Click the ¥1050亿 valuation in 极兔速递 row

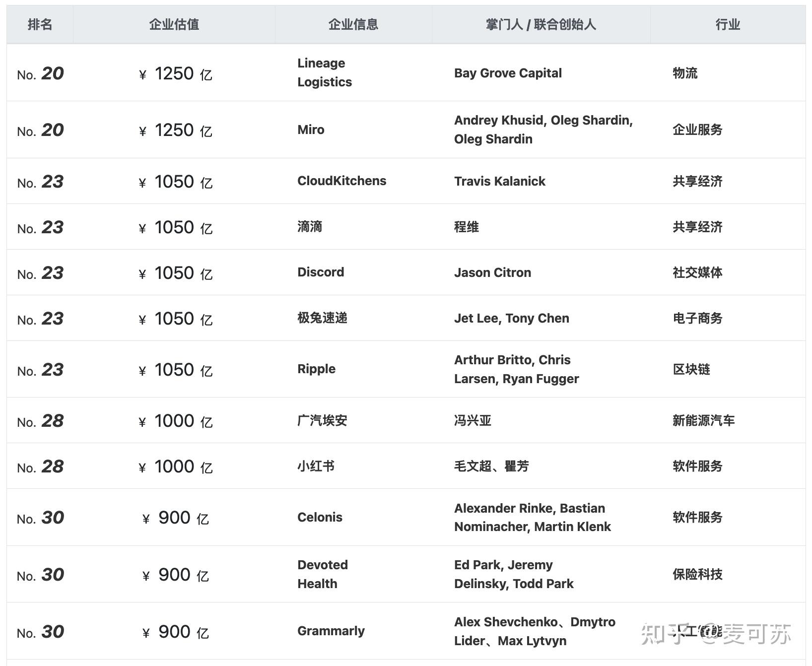[176, 319]
